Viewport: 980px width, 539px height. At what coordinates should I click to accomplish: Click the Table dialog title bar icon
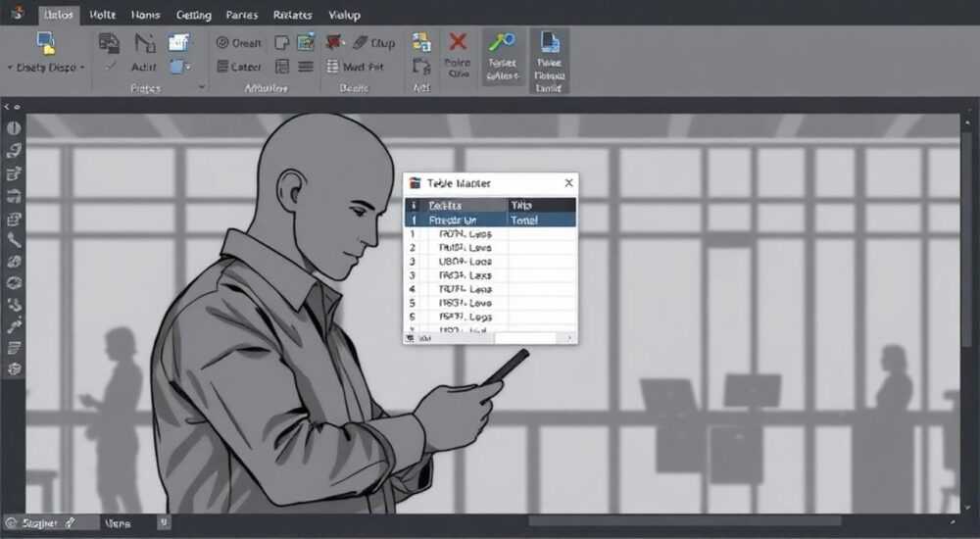pyautogui.click(x=415, y=183)
